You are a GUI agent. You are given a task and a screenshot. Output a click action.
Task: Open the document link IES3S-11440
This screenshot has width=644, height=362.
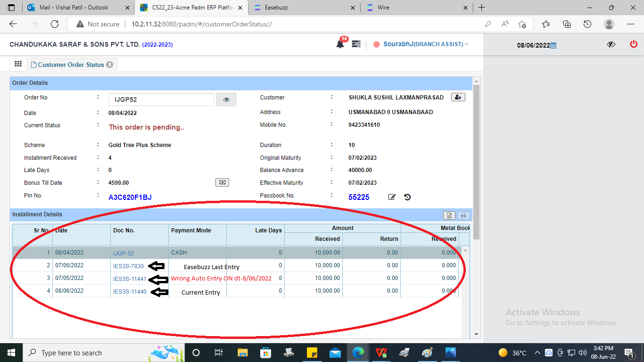click(130, 291)
